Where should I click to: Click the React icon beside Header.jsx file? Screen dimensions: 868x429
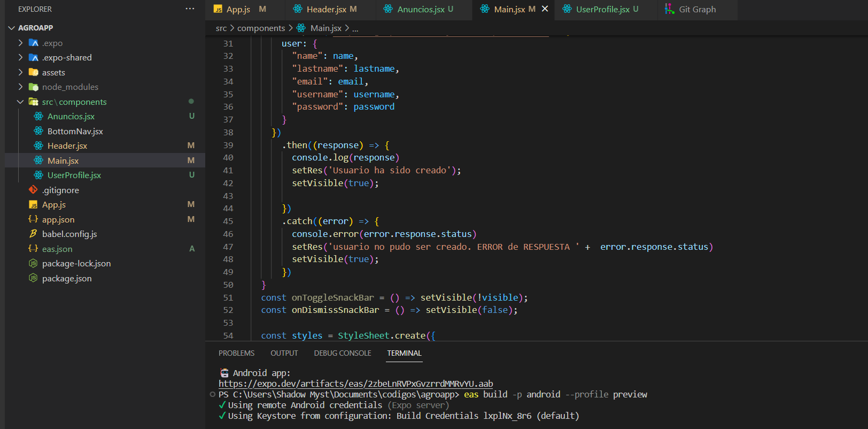pos(38,145)
